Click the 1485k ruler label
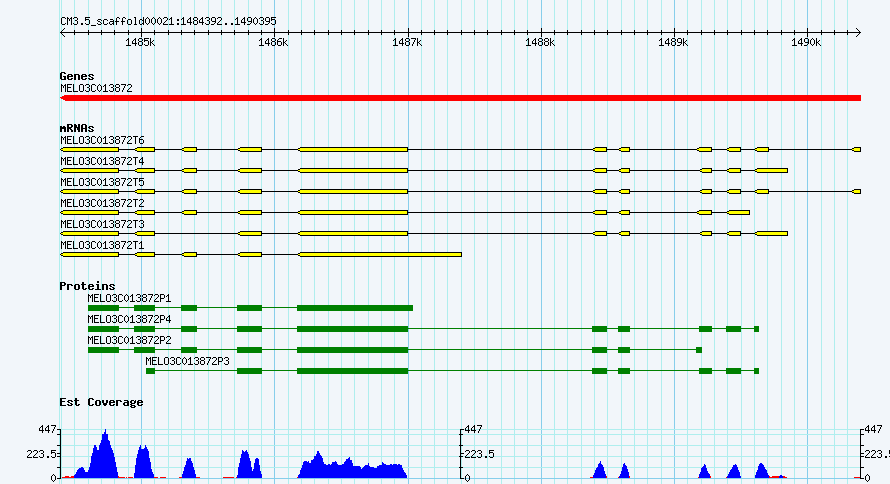The height and width of the screenshot is (484, 890). [x=140, y=43]
